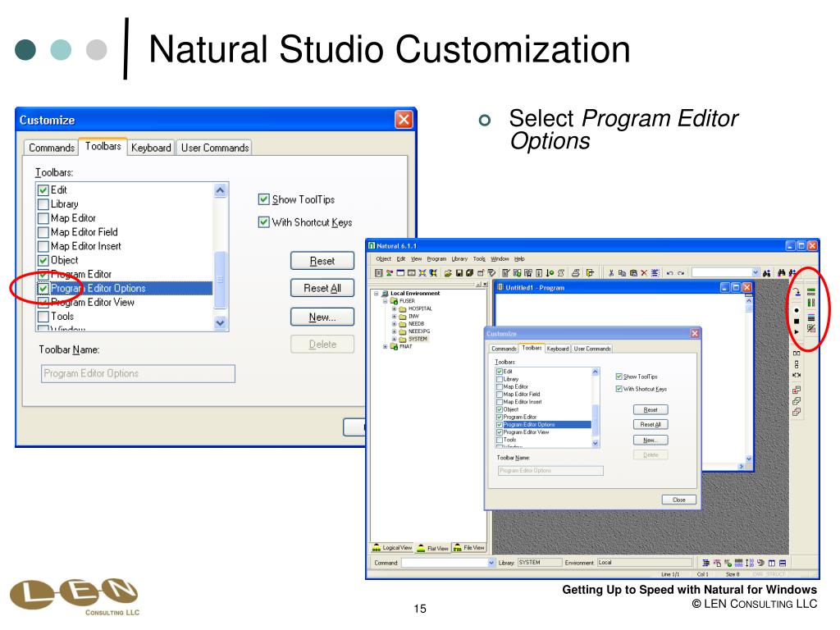Screen dimensions: 840x630
Task: Open the search combo box dropdown in toolbar
Action: 756,272
